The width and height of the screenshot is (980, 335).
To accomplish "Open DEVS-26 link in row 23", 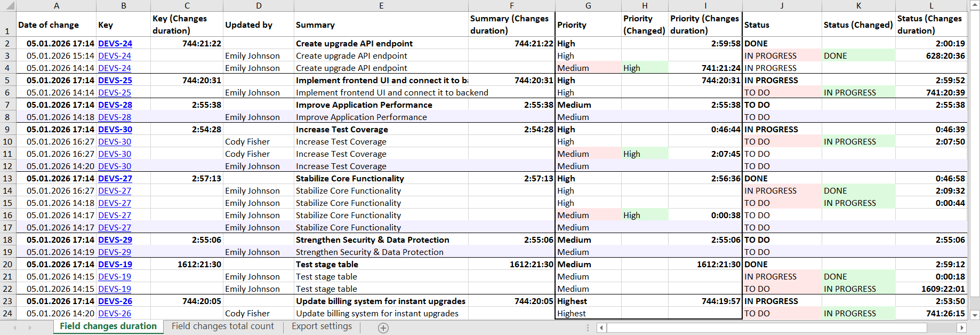I will [x=115, y=301].
